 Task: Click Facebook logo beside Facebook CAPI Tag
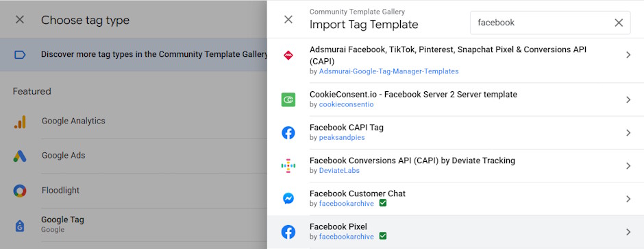[288, 132]
